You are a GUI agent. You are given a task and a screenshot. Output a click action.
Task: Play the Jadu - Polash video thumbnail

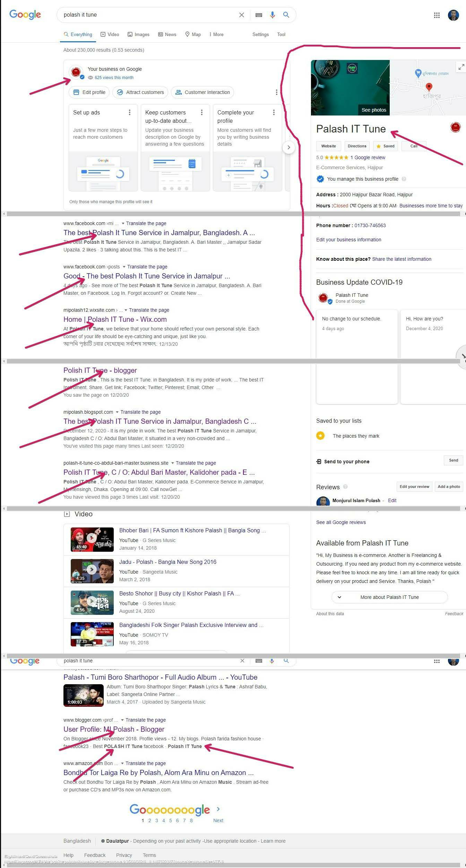point(92,571)
